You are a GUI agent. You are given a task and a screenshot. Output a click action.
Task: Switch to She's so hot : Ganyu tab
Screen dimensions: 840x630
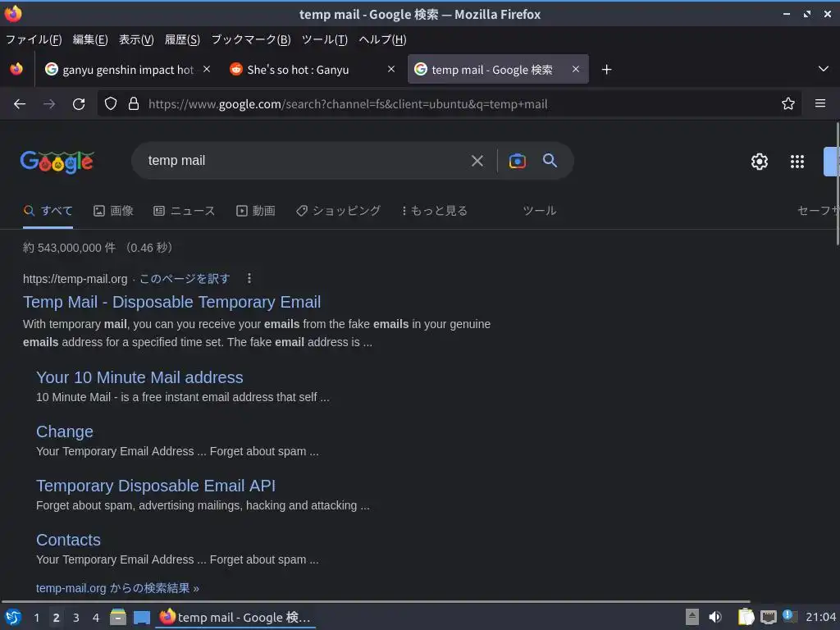(312, 70)
